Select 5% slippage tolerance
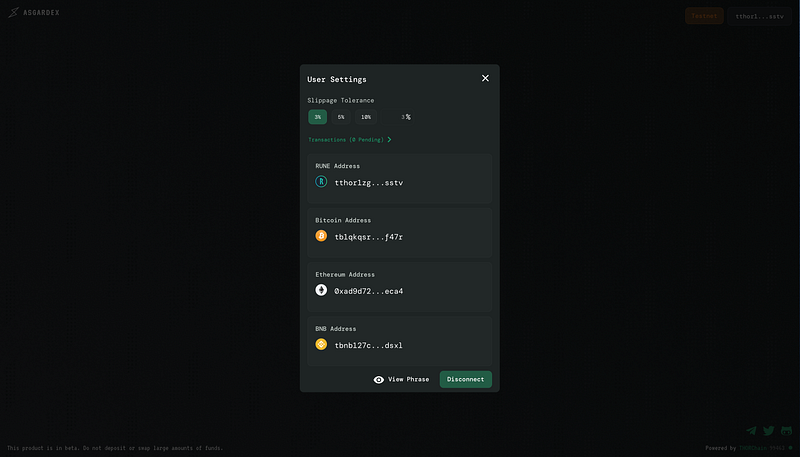This screenshot has width=800, height=457. click(341, 117)
